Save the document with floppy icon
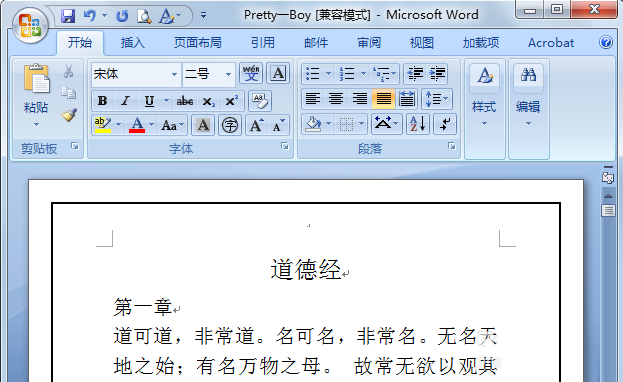Screen dimensions: 623x382 [68, 16]
